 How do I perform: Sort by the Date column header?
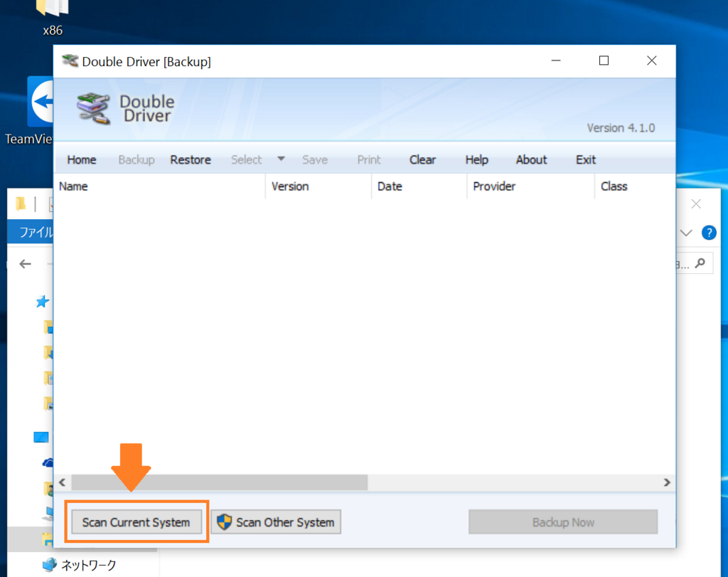[419, 186]
